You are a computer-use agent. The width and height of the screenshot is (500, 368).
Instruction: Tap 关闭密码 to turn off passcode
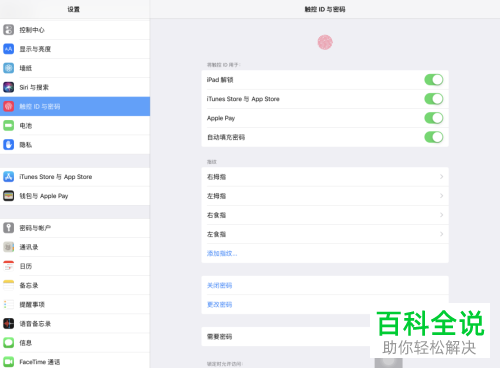pos(219,285)
